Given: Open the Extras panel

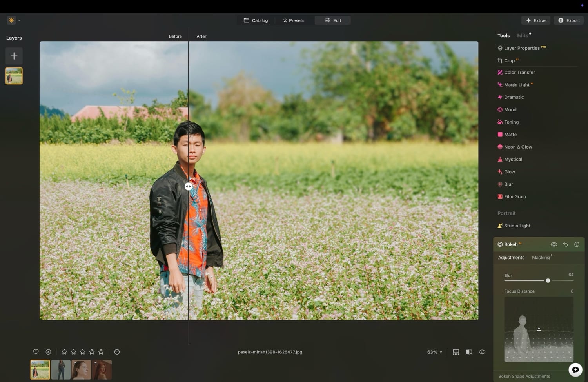Looking at the screenshot, I should click(536, 20).
